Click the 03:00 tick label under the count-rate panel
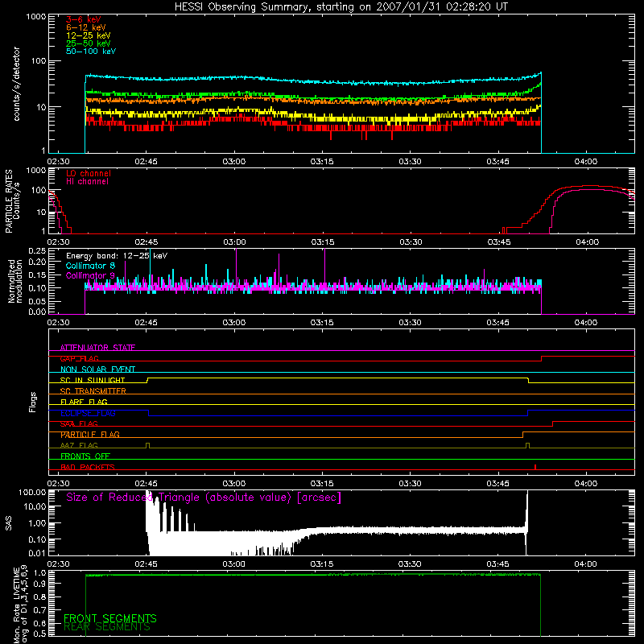 [x=234, y=162]
